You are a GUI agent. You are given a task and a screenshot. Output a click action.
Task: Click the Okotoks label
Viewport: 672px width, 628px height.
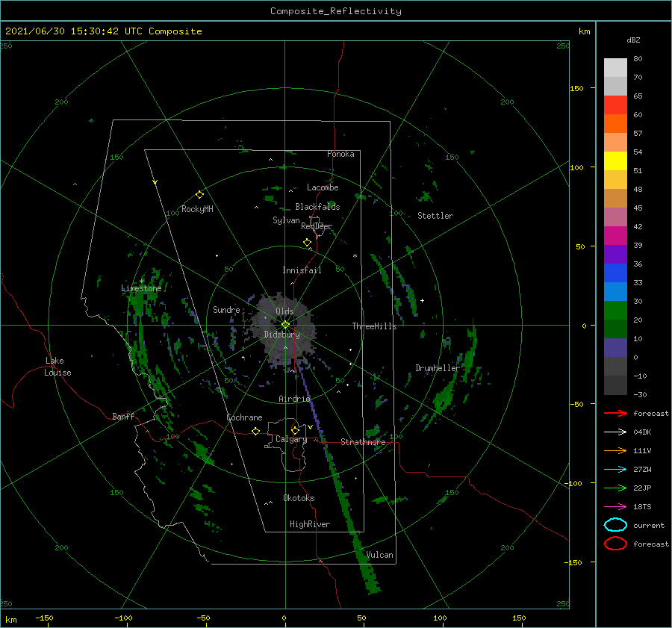coord(299,498)
